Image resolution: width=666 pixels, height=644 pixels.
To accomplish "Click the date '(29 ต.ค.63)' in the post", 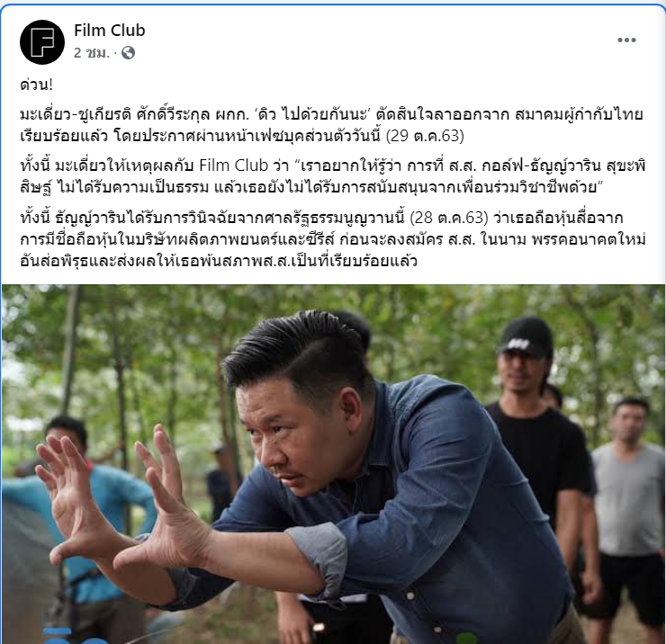I will pos(425,136).
